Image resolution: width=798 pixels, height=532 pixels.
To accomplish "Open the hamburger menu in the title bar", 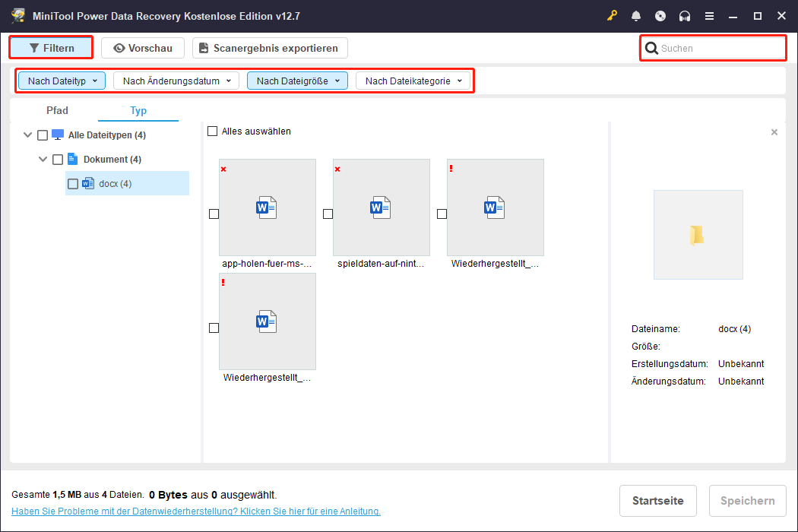I will (709, 15).
